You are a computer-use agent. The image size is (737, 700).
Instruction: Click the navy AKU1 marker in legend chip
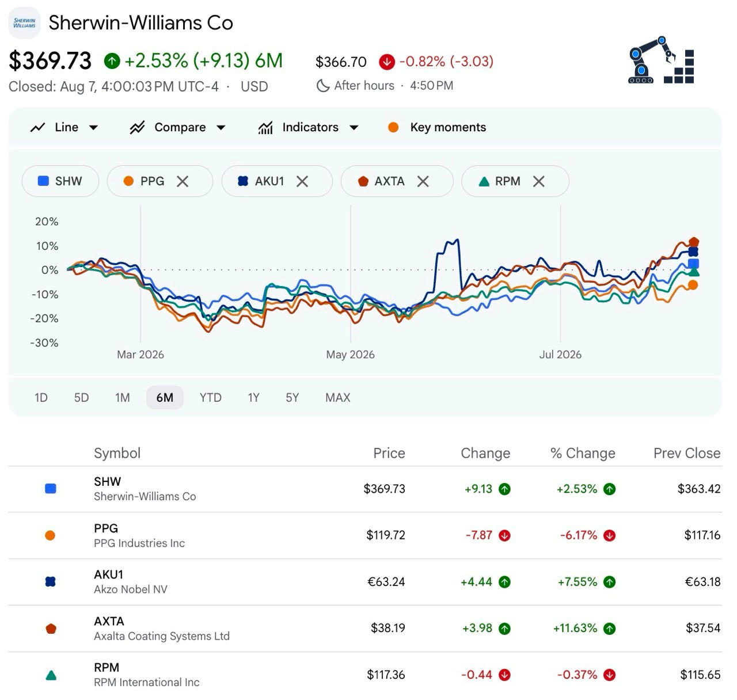tap(243, 181)
